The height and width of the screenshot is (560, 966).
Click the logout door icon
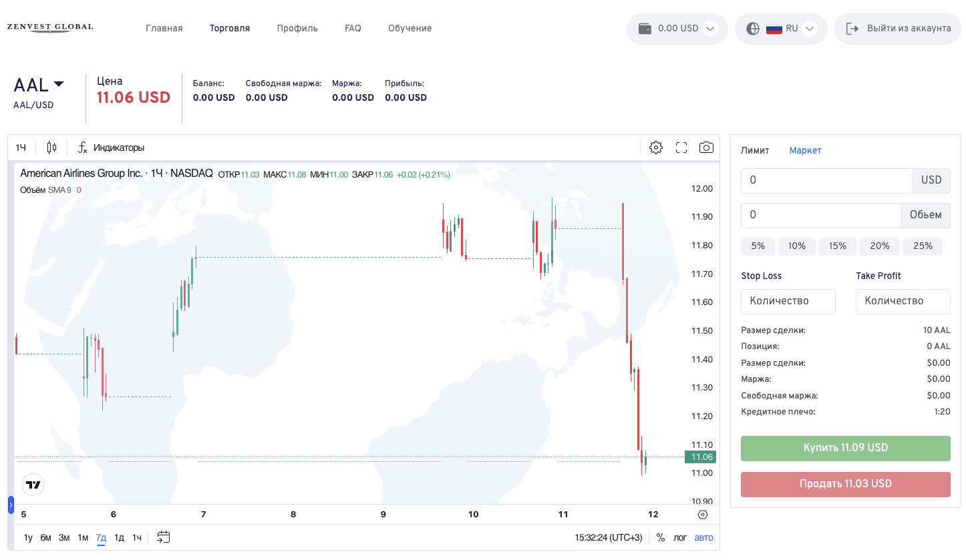point(852,29)
